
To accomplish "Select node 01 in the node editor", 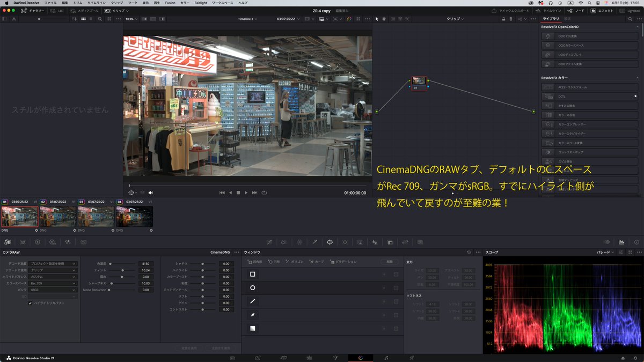I will click(419, 83).
